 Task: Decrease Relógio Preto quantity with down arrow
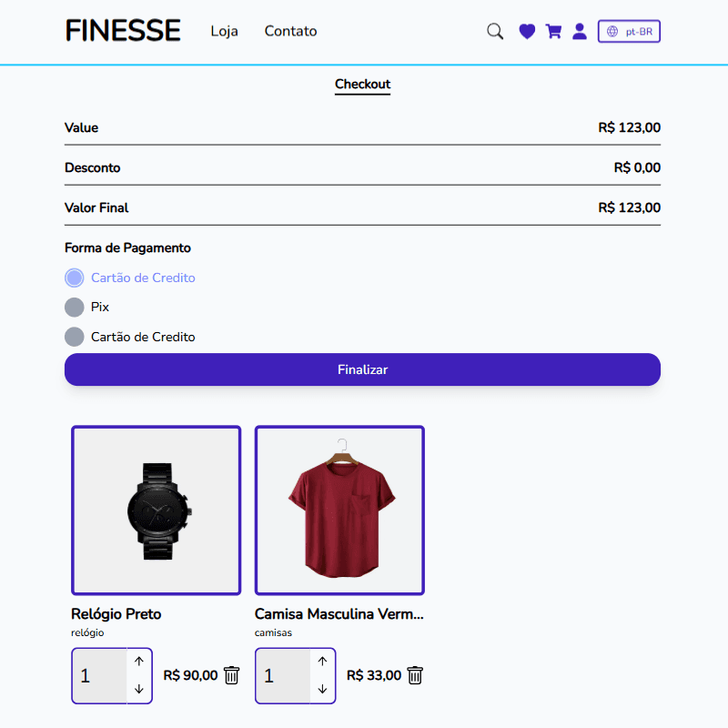click(x=139, y=689)
